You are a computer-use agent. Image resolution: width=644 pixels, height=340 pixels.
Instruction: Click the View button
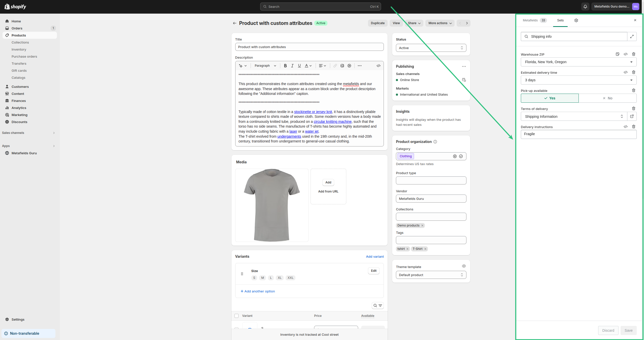[x=396, y=23]
